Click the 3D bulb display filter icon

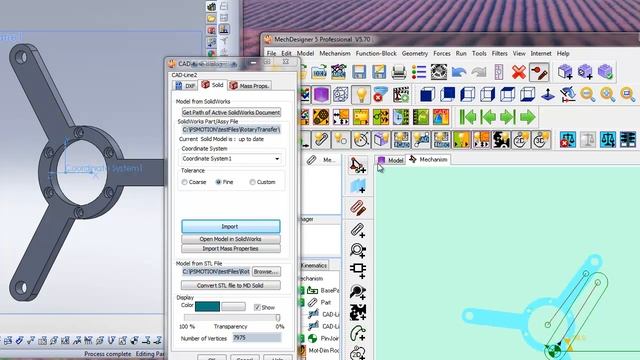[x=541, y=140]
